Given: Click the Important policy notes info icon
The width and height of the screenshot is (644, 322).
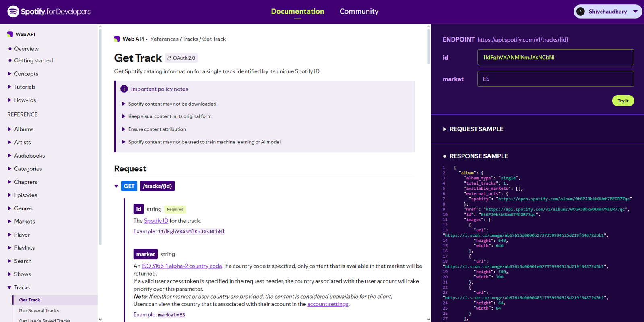Looking at the screenshot, I should click(124, 89).
